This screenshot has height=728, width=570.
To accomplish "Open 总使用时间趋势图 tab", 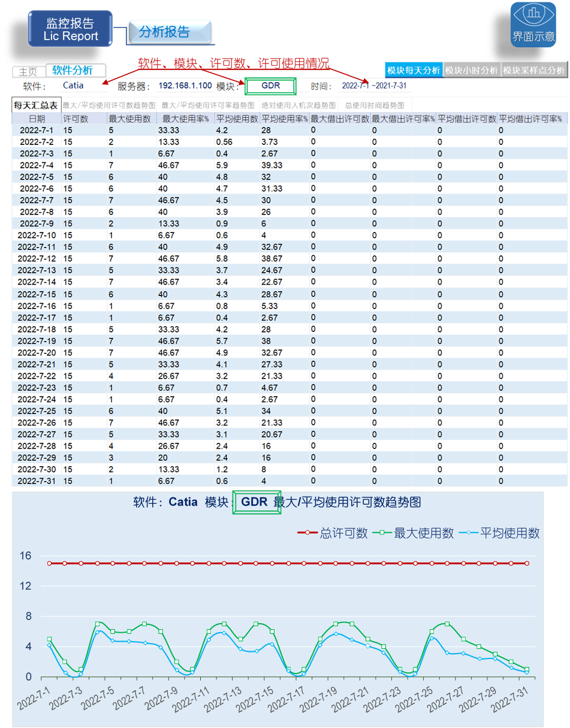I will 375,105.
